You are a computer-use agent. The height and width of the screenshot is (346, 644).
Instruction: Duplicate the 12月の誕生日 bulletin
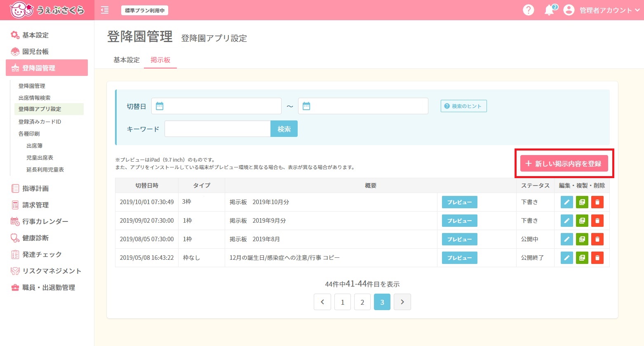tap(582, 258)
